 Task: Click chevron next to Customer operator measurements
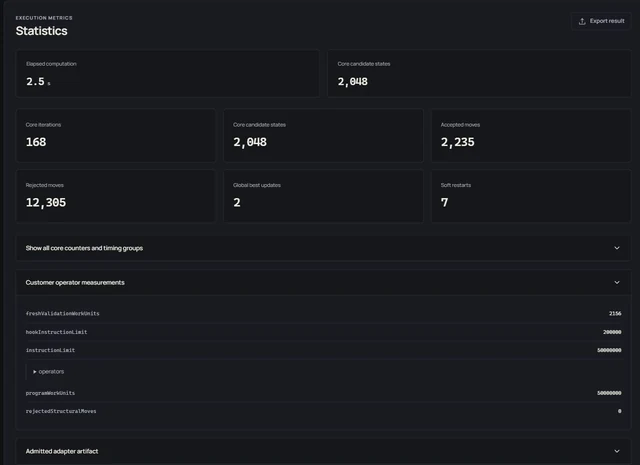pos(617,283)
